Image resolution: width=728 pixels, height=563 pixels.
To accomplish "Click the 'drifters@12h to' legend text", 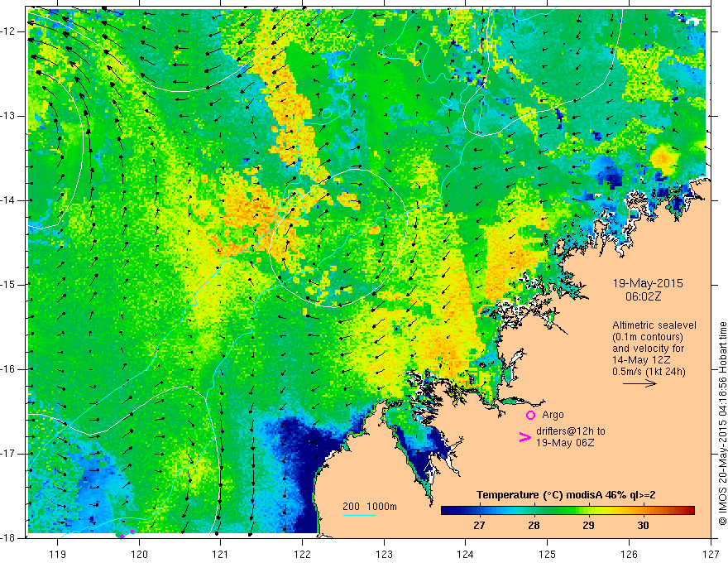I will pyautogui.click(x=571, y=431).
